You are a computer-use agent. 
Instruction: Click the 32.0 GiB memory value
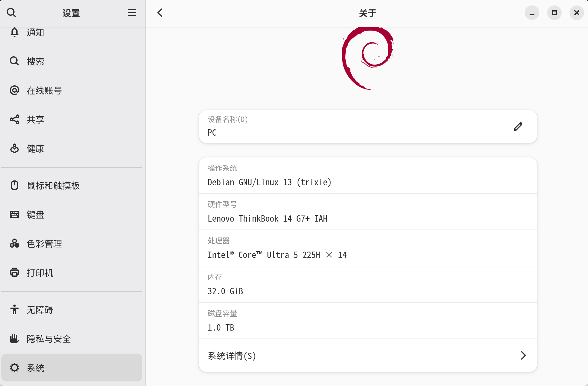(225, 291)
